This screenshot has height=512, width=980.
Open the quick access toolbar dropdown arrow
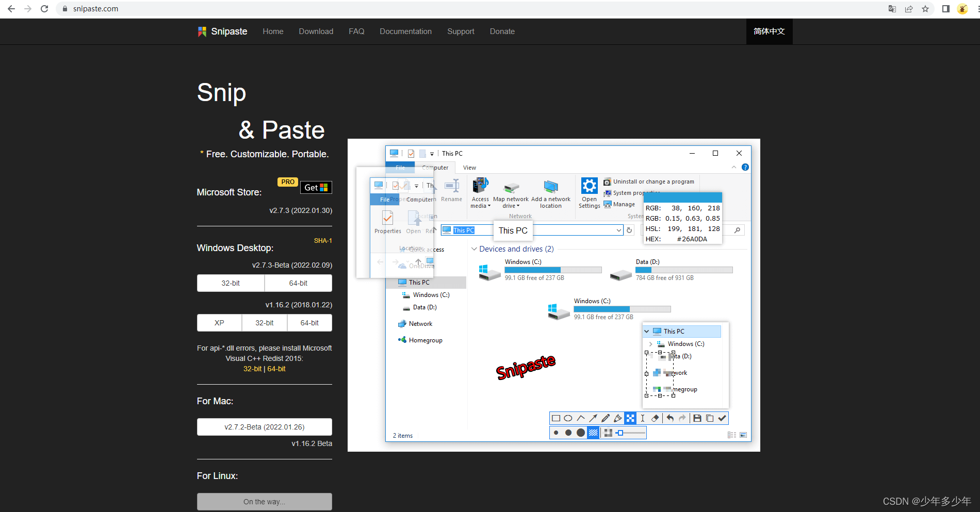click(x=432, y=154)
